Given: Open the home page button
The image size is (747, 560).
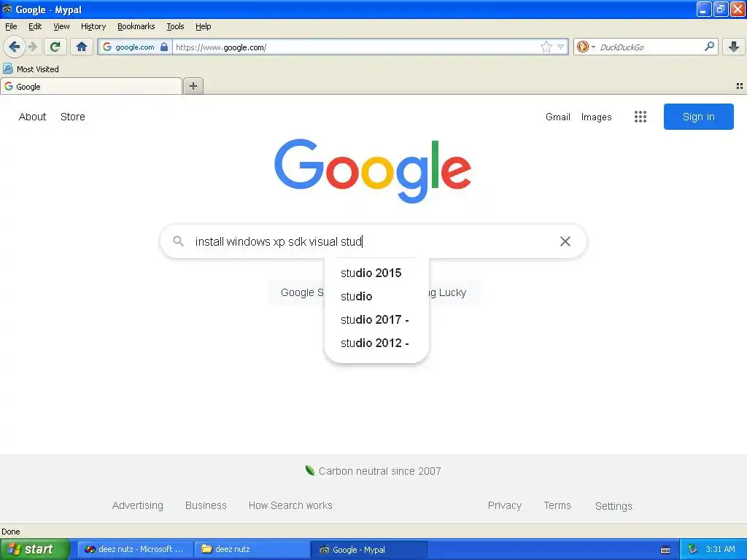Looking at the screenshot, I should (x=82, y=47).
